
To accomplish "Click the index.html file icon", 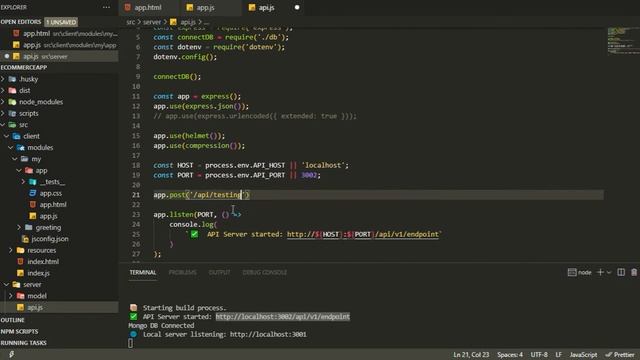I will 20,262.
